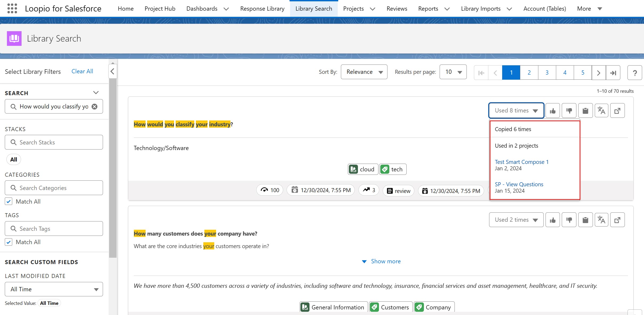
Task: Go to the previous results page
Action: [x=495, y=72]
